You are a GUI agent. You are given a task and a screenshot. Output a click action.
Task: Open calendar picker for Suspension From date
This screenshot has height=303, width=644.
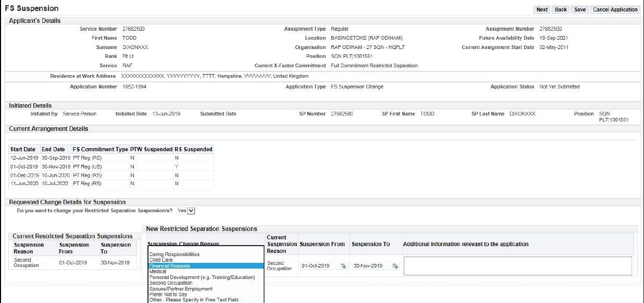pyautogui.click(x=343, y=266)
